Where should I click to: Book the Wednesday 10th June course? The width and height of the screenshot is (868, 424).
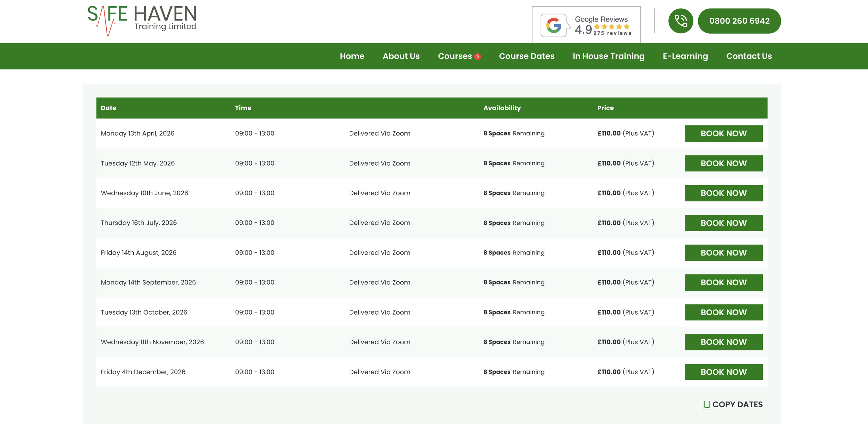click(723, 193)
